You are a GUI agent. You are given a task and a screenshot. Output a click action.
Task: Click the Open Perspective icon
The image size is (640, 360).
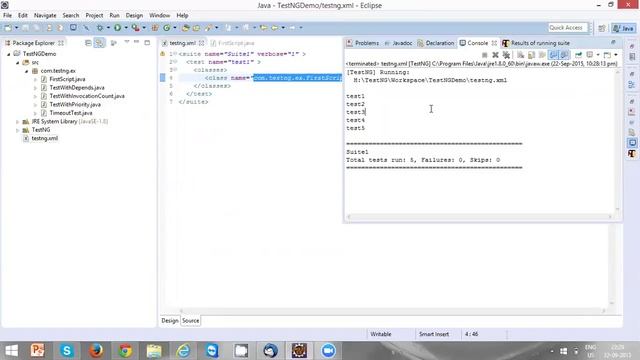coord(602,28)
